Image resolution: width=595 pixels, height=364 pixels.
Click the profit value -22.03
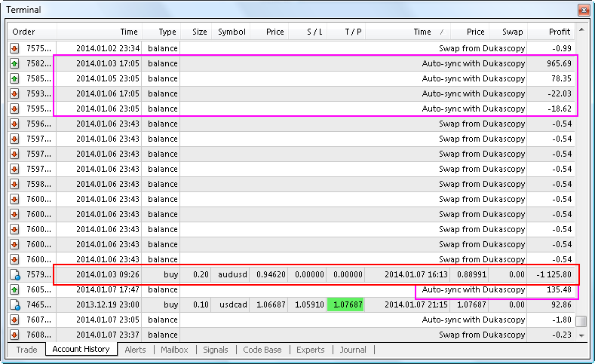click(560, 93)
